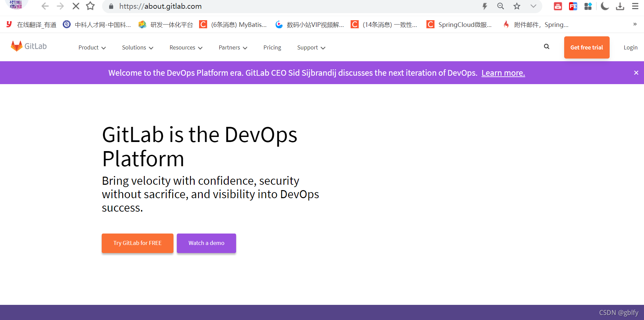The height and width of the screenshot is (320, 644).
Task: Click the site search magnifier icon
Action: click(547, 47)
